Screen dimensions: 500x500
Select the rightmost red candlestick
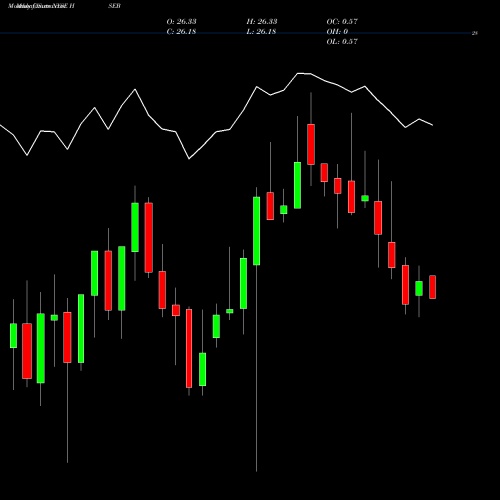tap(432, 287)
